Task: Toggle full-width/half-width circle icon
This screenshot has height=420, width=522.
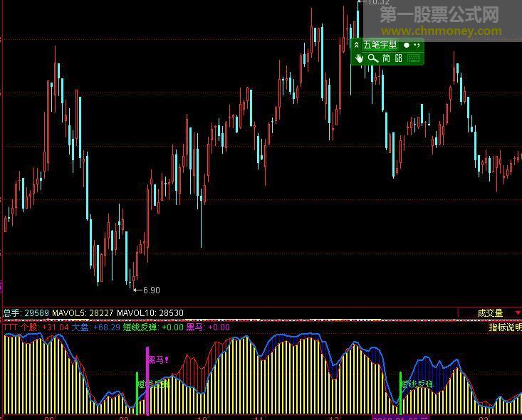Action: [x=405, y=45]
